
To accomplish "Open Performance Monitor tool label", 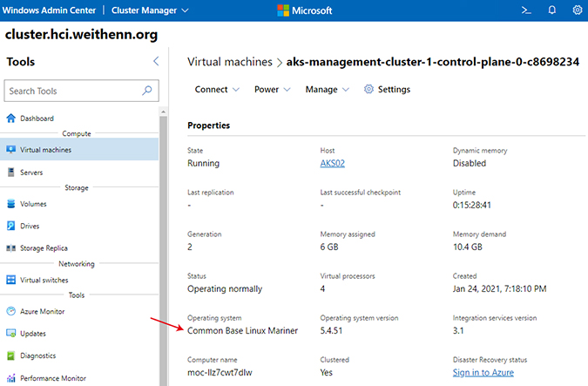I will point(53,378).
